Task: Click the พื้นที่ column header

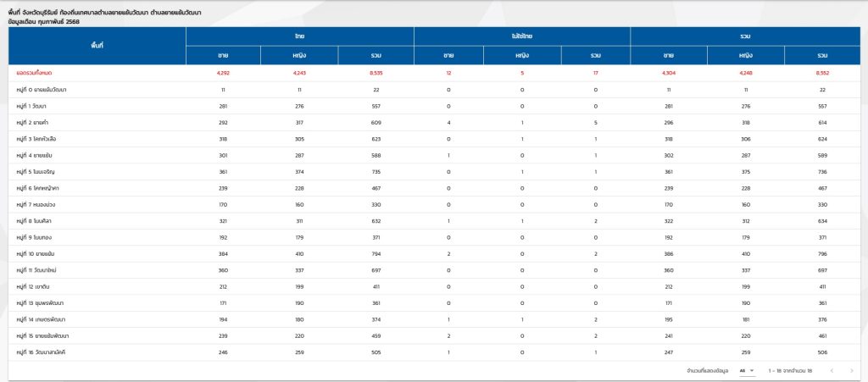Action: tap(97, 46)
